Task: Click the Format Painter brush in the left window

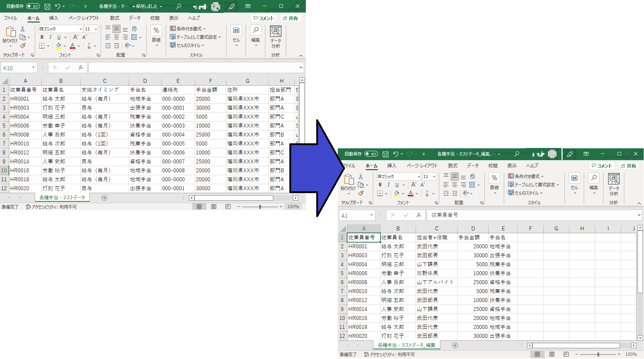Action: point(23,46)
